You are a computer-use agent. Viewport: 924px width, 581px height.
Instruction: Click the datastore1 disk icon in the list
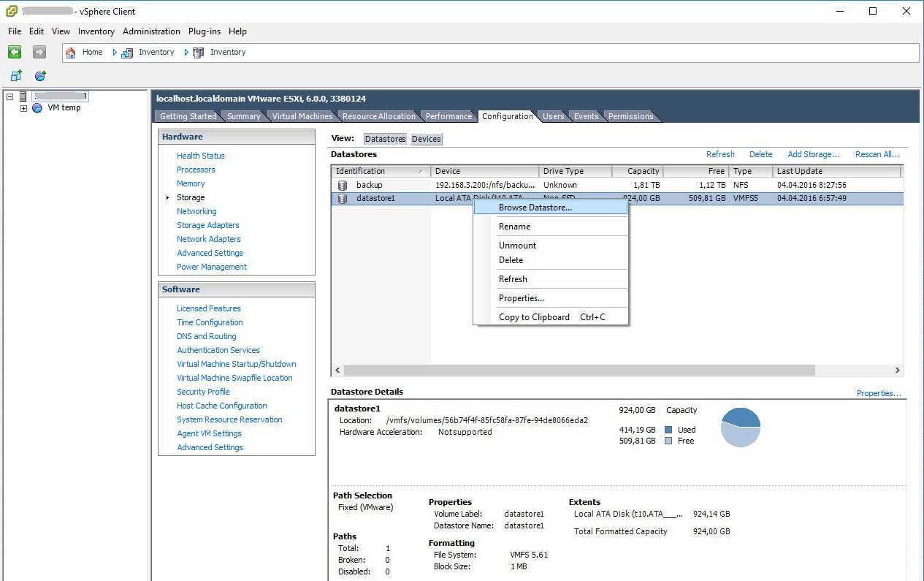click(343, 199)
